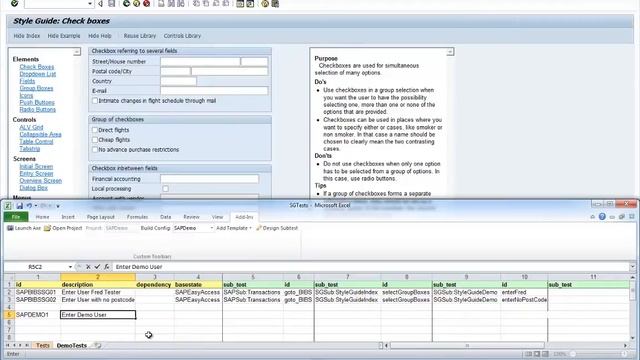Click the Financial accounting input field
The height and width of the screenshot is (360, 640).
(209, 179)
